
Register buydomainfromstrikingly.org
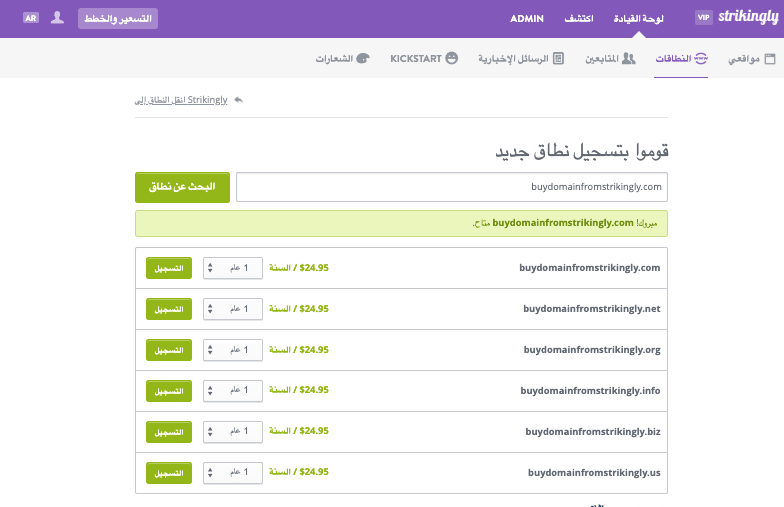[169, 350]
